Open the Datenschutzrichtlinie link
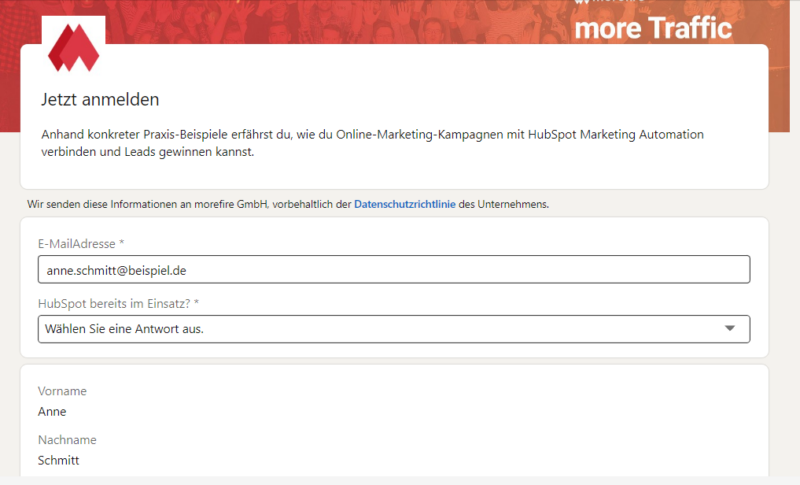Screen dimensions: 800x485 click(405, 204)
